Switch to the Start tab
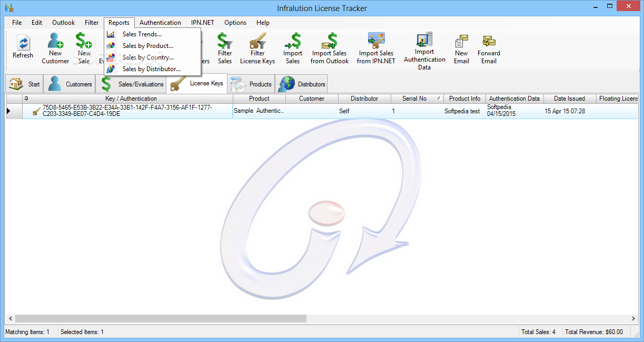644x342 pixels. [x=24, y=84]
